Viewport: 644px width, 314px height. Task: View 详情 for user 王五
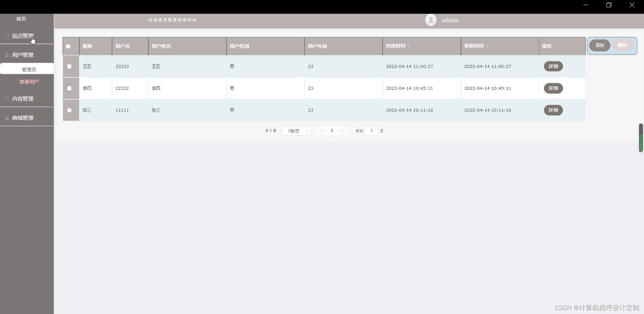(553, 66)
